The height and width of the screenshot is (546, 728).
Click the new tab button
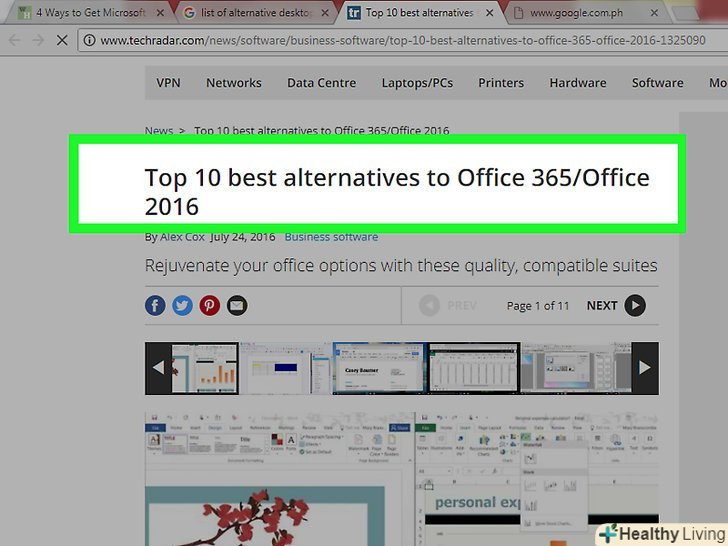pyautogui.click(x=686, y=13)
